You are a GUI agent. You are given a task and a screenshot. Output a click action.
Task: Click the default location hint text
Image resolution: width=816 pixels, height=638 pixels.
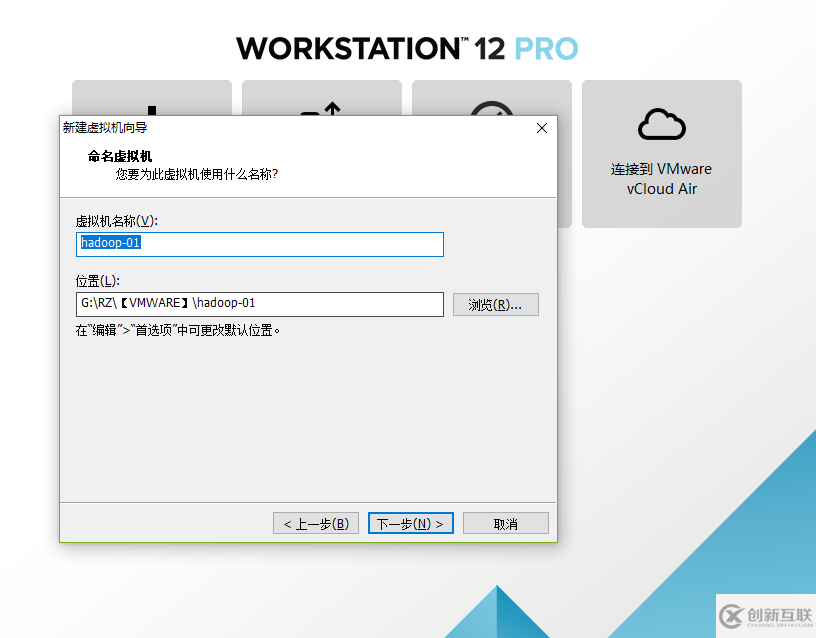click(178, 330)
